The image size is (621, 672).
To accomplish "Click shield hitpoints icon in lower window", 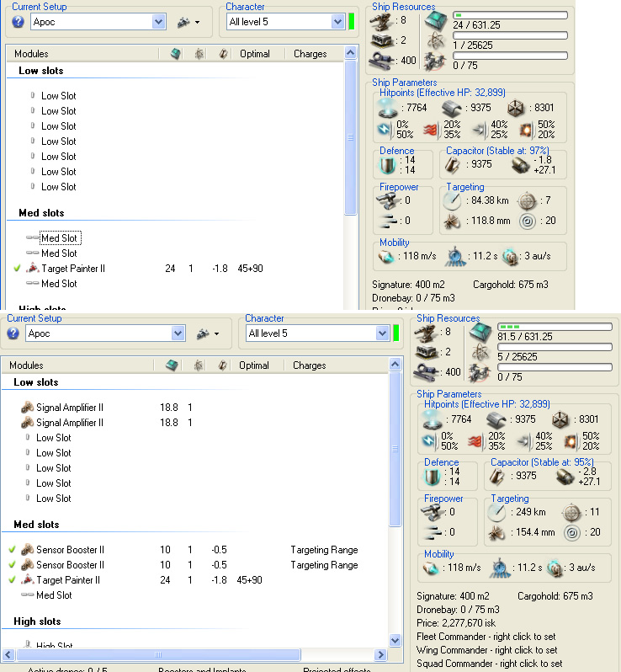I will coord(433,419).
